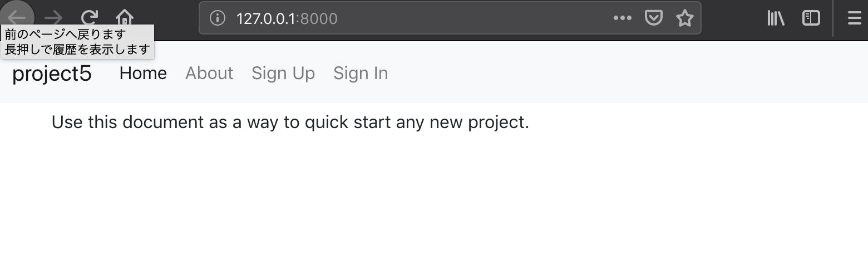Open the About navigation item
This screenshot has height=264, width=868.
[209, 74]
